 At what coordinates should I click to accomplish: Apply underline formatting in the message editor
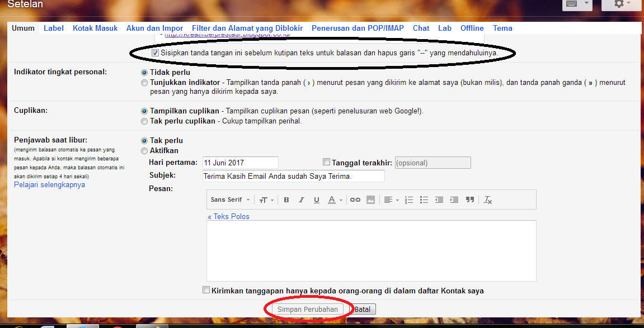pyautogui.click(x=316, y=199)
